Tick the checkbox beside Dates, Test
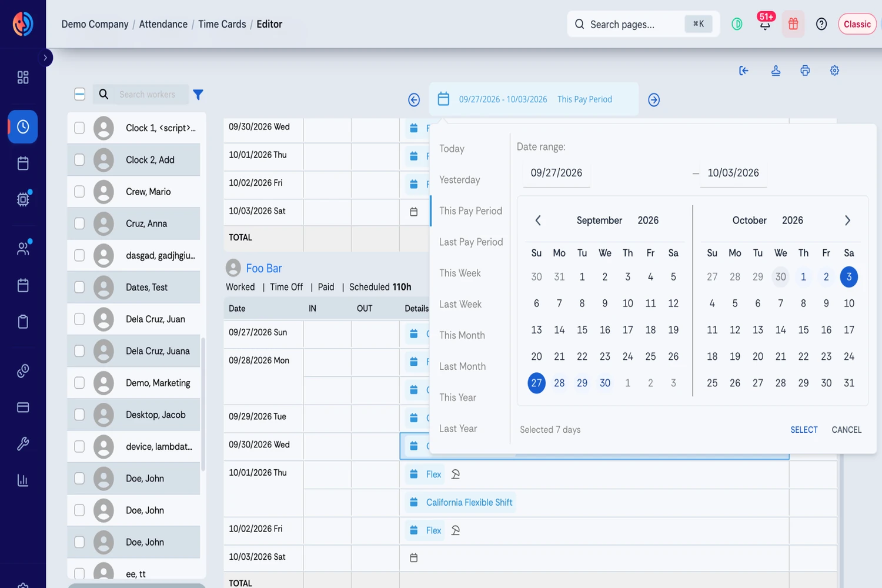882x588 pixels. (x=79, y=287)
